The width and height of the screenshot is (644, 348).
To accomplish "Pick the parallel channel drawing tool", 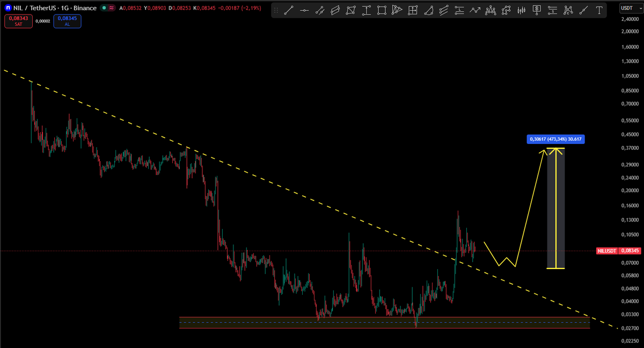I will [335, 10].
